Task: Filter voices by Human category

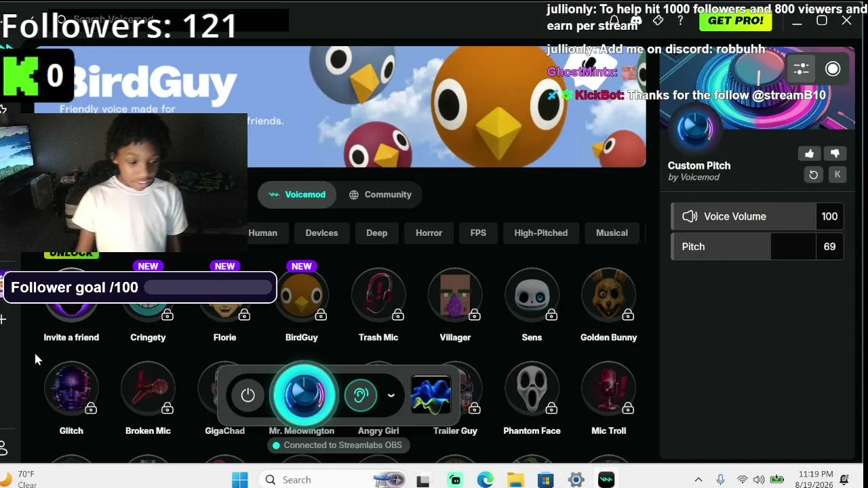Action: point(262,232)
